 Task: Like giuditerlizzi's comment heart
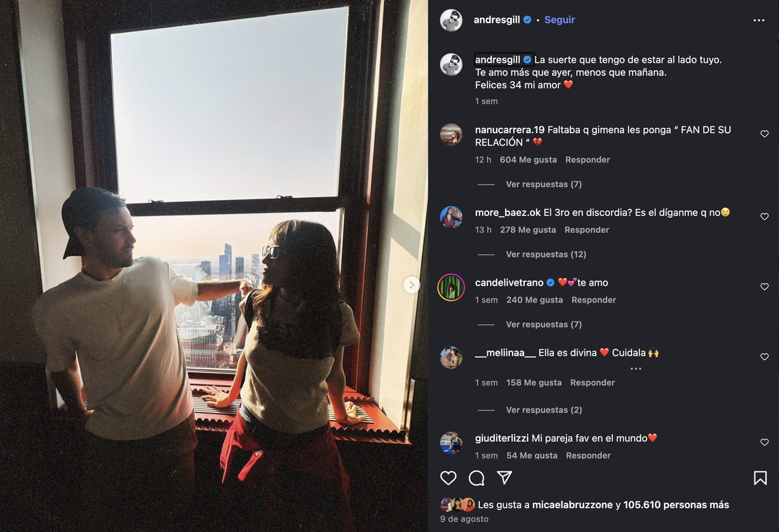tap(765, 442)
